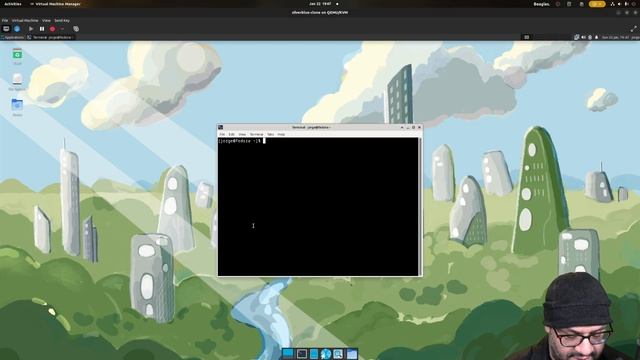Switch VM console to fullscreen
Screen dimensions: 640x360
coord(633,29)
